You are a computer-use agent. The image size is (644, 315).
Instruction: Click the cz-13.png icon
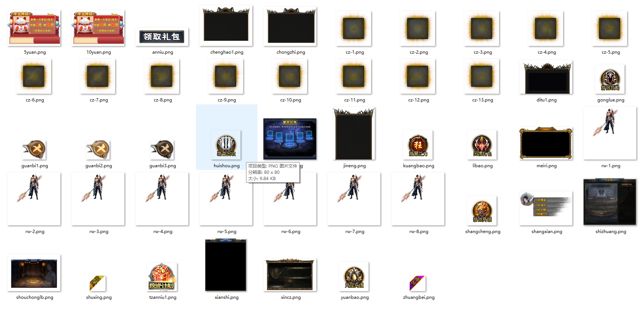(482, 76)
